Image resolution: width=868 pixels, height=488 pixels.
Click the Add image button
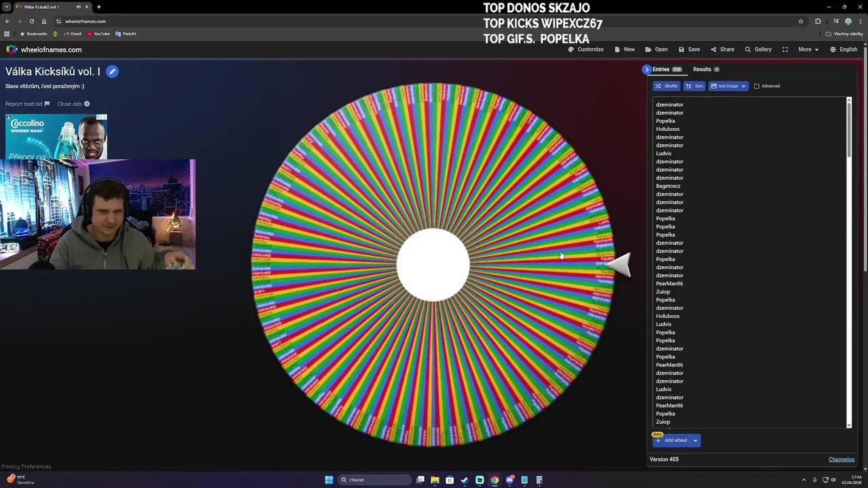(724, 86)
